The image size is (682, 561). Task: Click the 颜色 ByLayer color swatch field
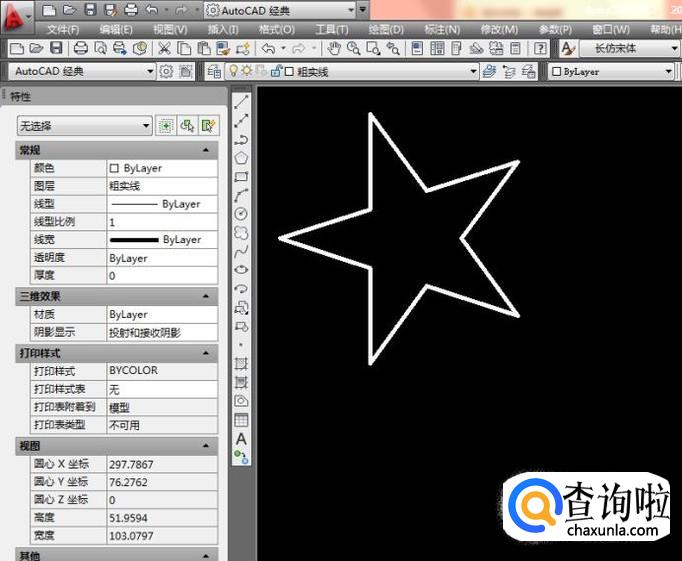162,168
